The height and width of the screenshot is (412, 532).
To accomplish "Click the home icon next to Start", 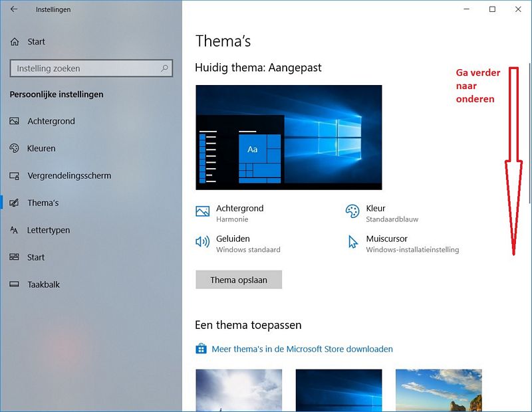I will click(x=15, y=42).
